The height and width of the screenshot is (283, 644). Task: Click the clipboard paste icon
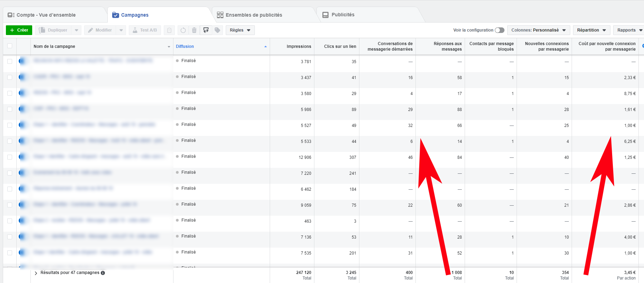(169, 30)
